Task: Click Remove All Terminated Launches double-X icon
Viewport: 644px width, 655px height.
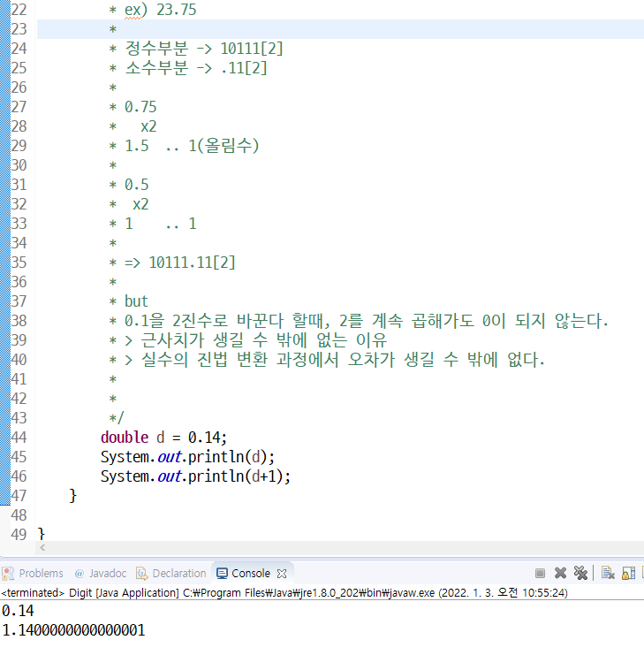Action: [580, 573]
